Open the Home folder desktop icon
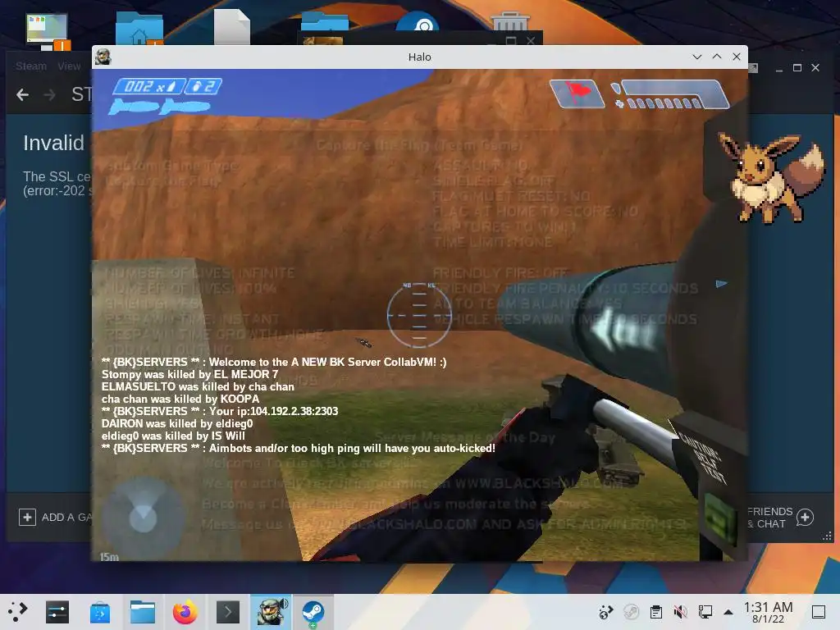 pyautogui.click(x=139, y=29)
